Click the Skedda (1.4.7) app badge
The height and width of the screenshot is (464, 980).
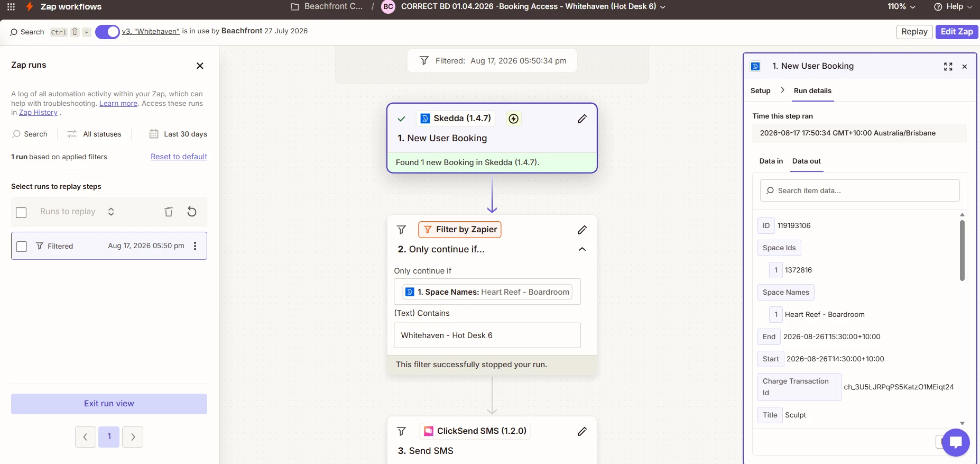pyautogui.click(x=456, y=119)
